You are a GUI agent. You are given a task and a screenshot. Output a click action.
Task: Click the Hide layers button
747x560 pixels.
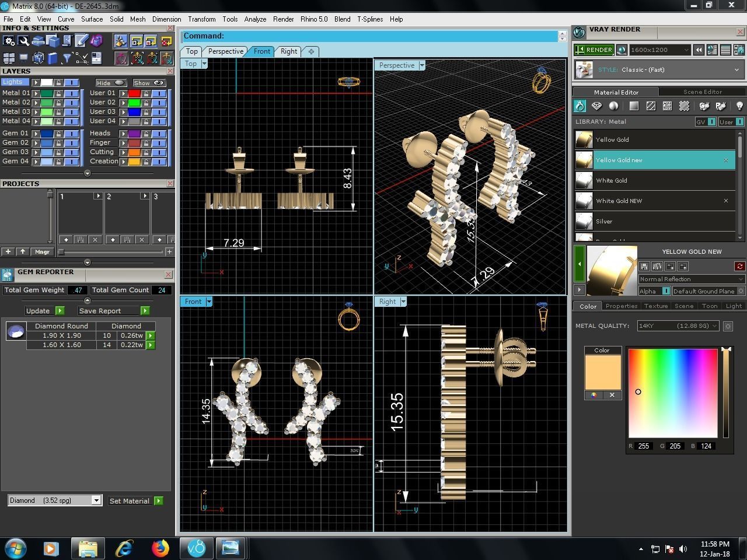coord(111,83)
